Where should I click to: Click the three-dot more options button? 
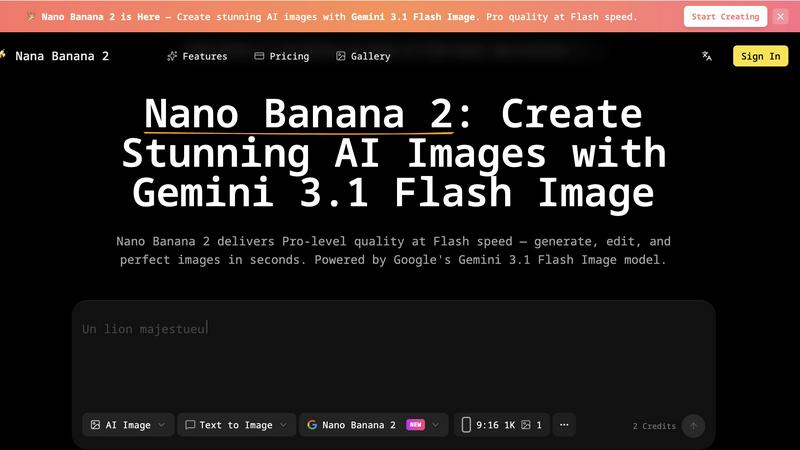pos(564,425)
